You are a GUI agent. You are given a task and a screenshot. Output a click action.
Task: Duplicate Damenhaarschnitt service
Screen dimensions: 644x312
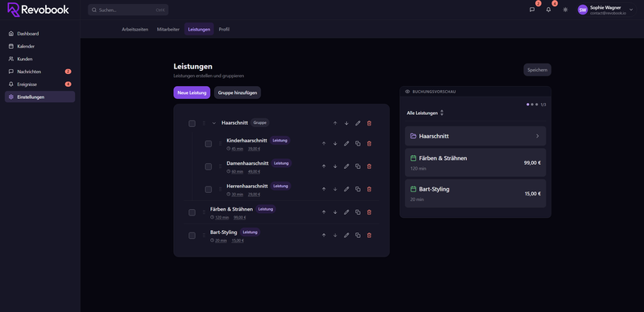[357, 166]
